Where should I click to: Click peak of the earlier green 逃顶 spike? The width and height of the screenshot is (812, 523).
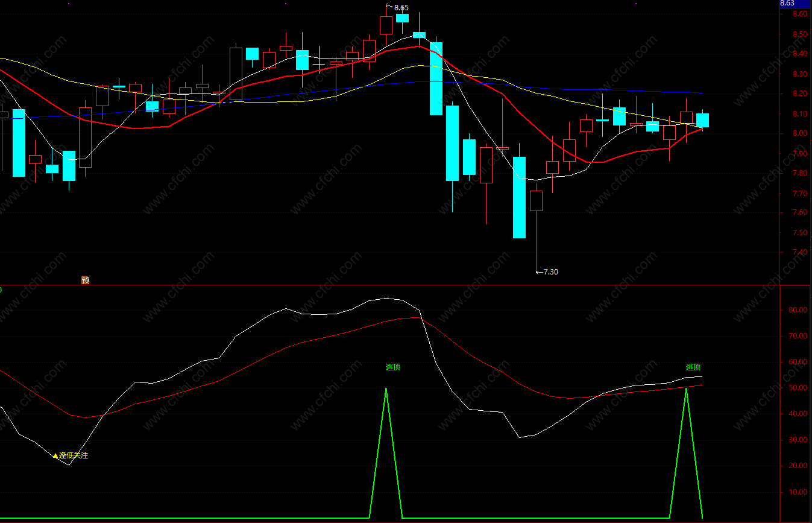click(386, 388)
